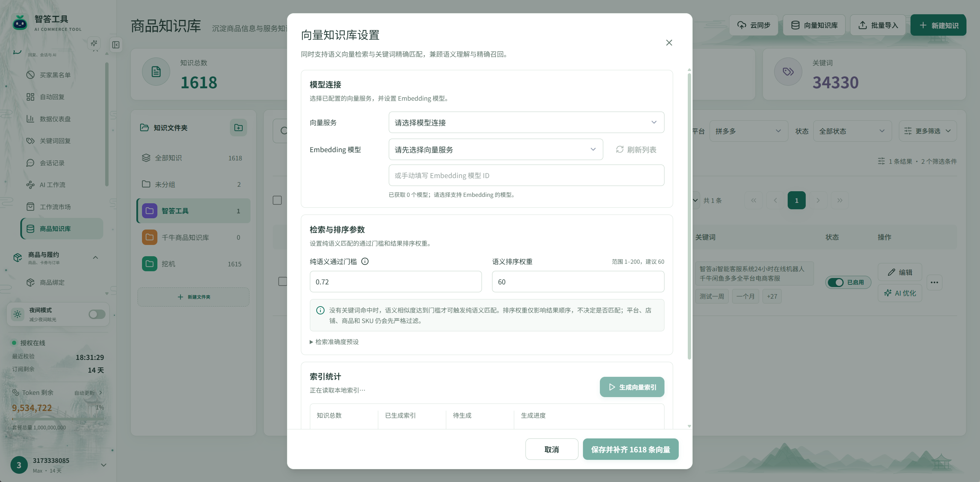Click the Embedding 模型 ID manual input field
This screenshot has height=482, width=980.
point(526,175)
